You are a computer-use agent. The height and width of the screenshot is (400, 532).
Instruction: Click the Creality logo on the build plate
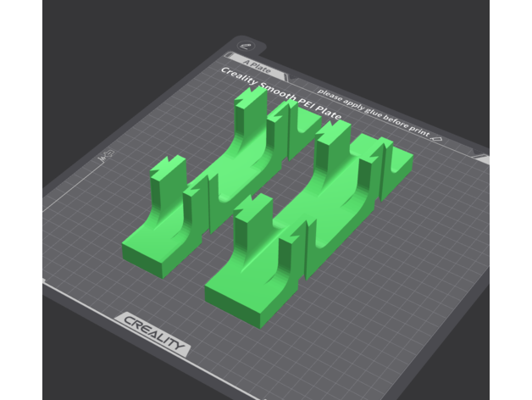[152, 333]
